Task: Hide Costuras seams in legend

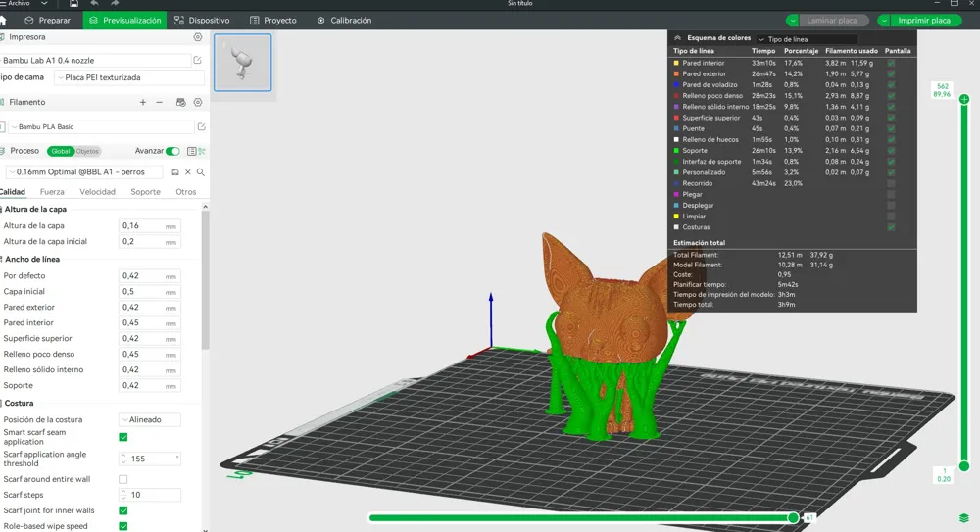Action: point(891,227)
